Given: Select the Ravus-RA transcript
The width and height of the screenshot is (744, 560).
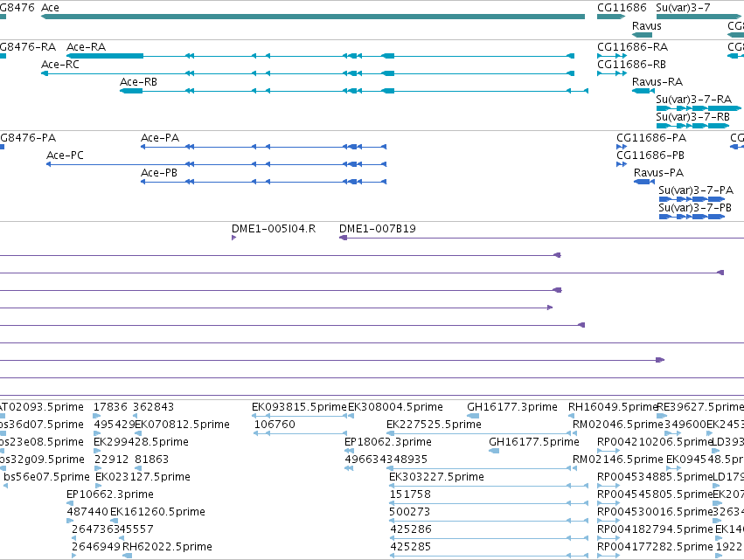Looking at the screenshot, I should coord(643,91).
